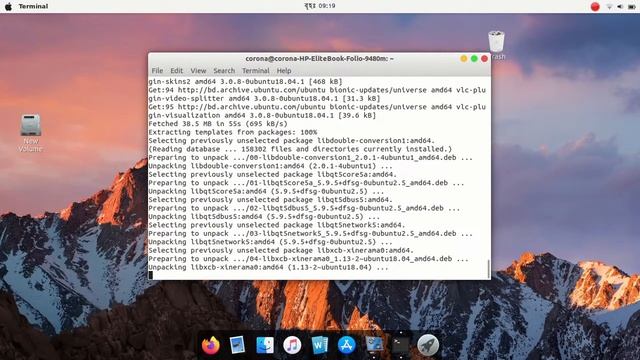Click the '(Reading database ... 158302 files' line
The height and width of the screenshot is (360, 640).
300,149
